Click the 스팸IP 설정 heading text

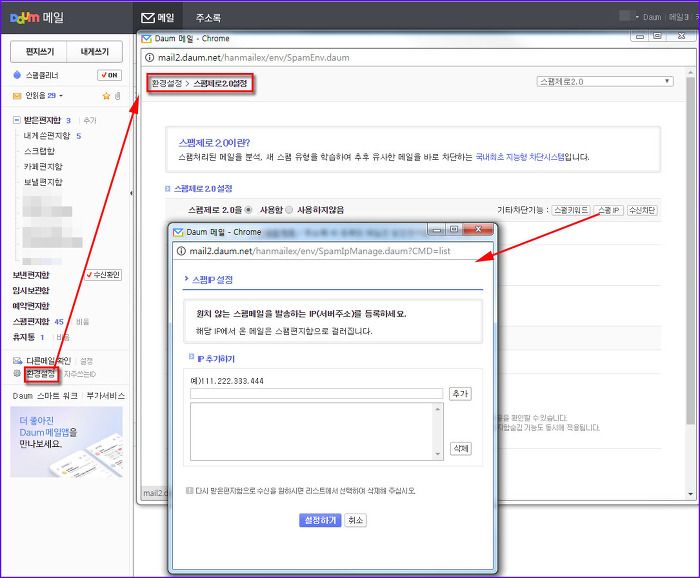212,280
